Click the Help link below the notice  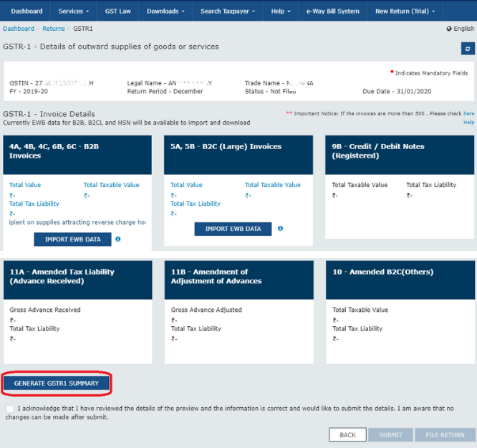(x=469, y=122)
